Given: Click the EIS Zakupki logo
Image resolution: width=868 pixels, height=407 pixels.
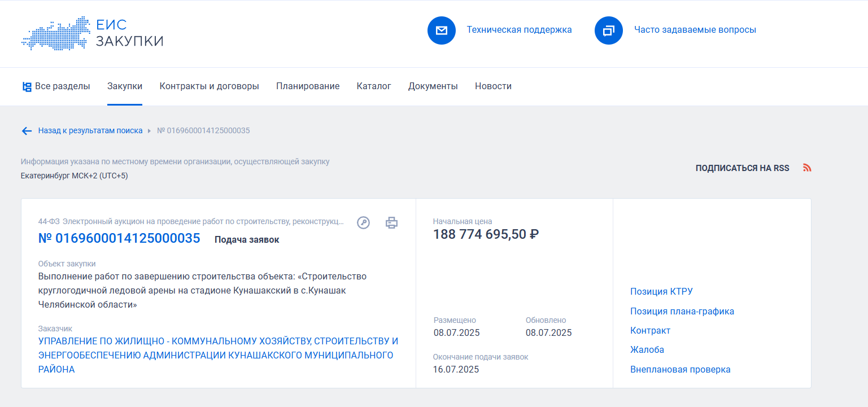Looking at the screenshot, I should pos(92,33).
